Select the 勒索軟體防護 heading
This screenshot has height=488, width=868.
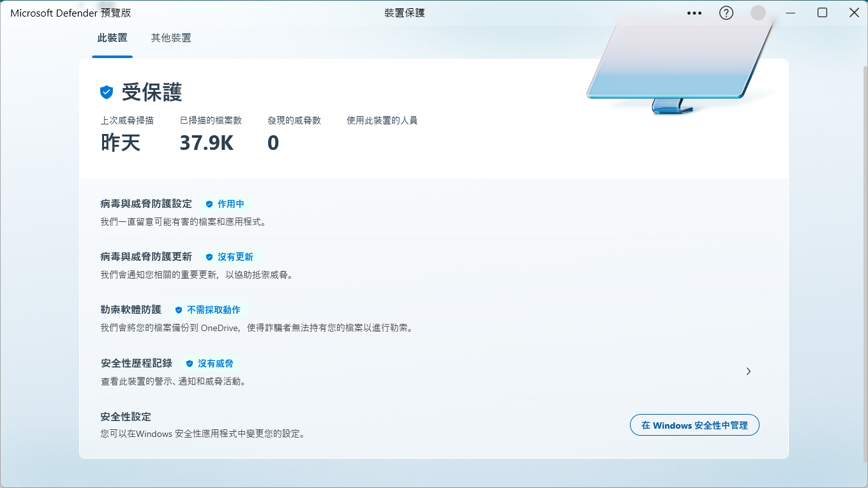point(131,309)
